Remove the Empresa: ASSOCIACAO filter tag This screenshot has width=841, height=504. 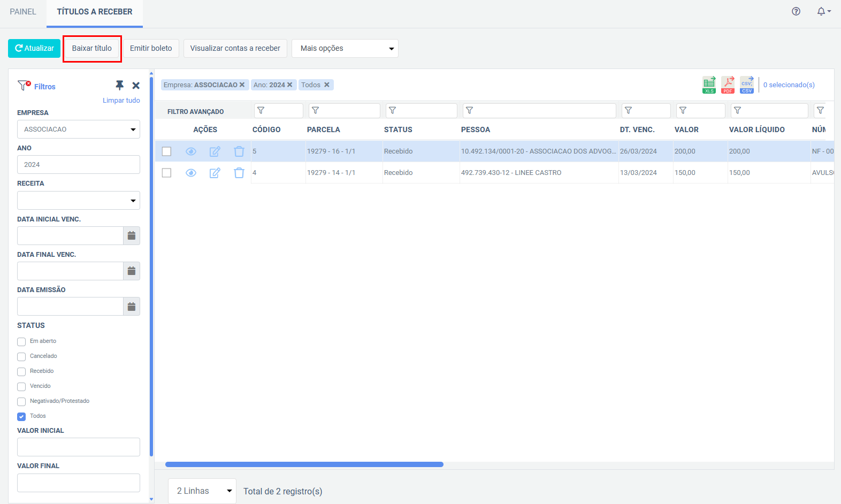coord(242,85)
